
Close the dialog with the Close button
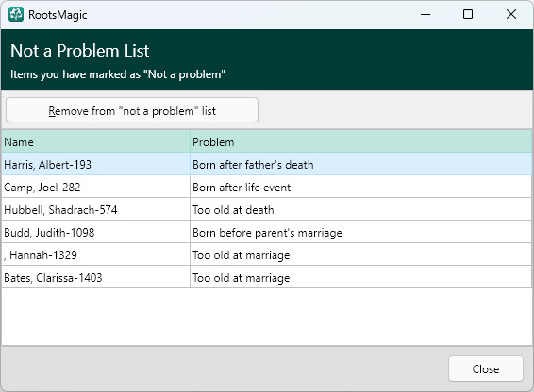[485, 368]
